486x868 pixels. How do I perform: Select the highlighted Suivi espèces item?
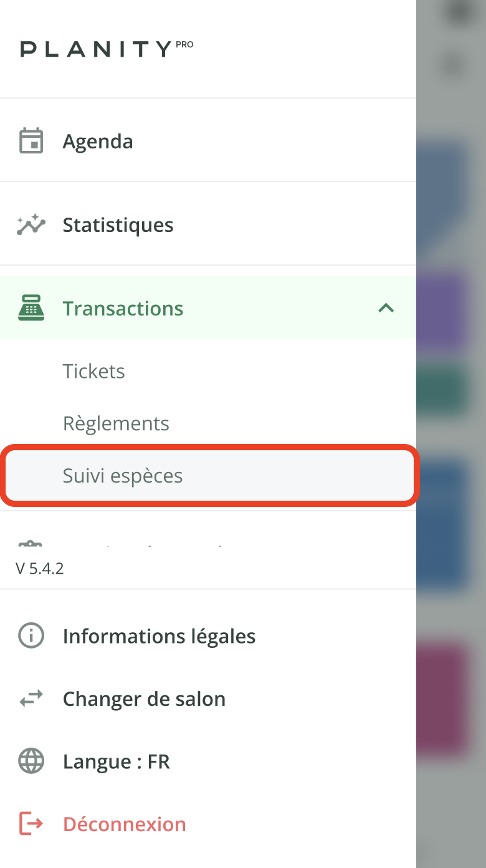coord(123,476)
